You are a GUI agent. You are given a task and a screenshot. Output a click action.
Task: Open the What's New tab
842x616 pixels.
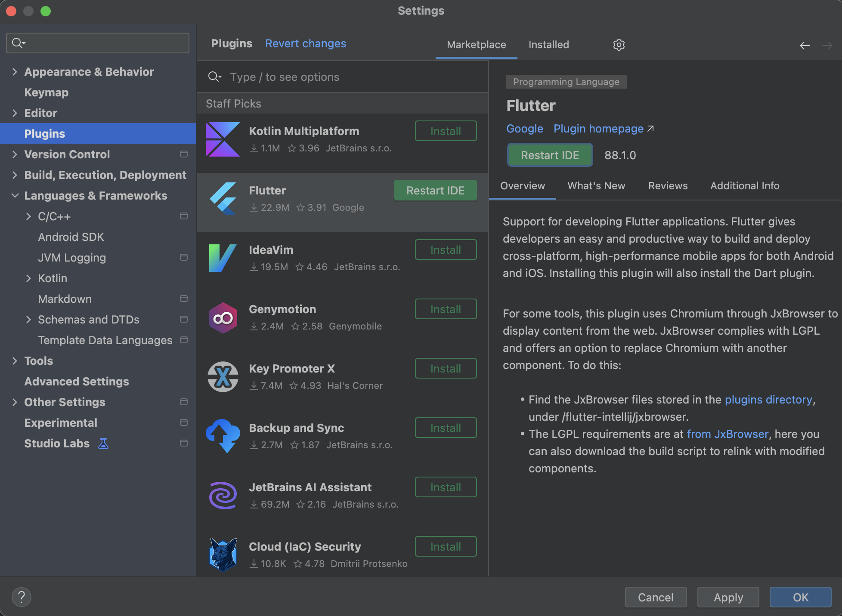[x=596, y=186]
